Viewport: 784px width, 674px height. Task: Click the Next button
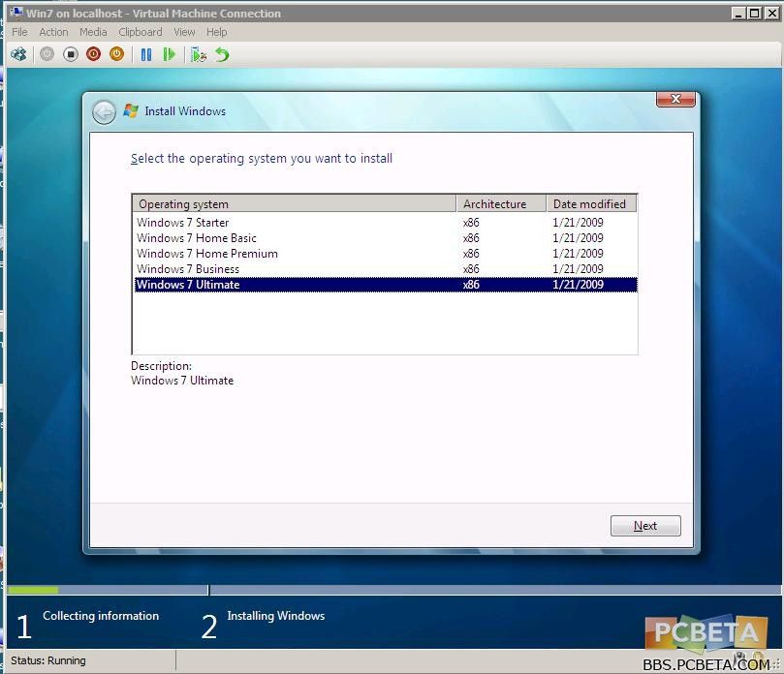[x=645, y=526]
